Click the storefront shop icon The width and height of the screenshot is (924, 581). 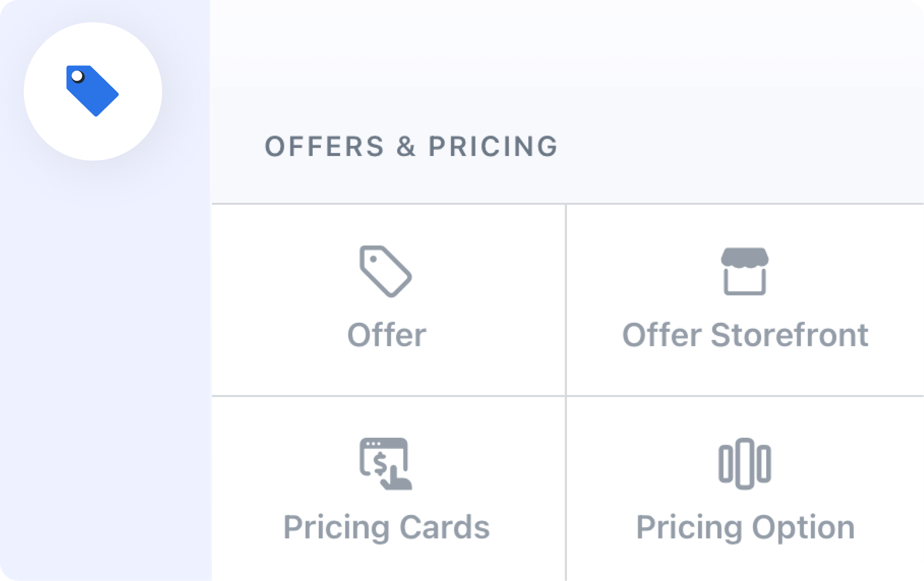pyautogui.click(x=745, y=272)
